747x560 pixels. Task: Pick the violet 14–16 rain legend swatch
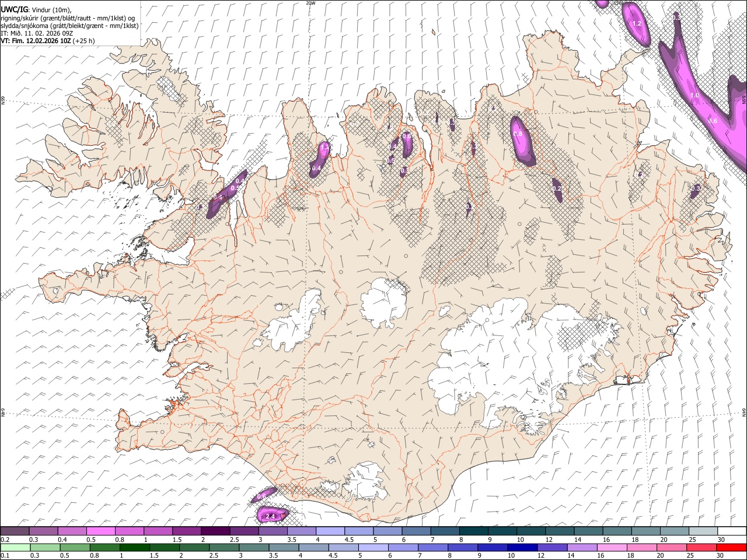click(x=582, y=547)
